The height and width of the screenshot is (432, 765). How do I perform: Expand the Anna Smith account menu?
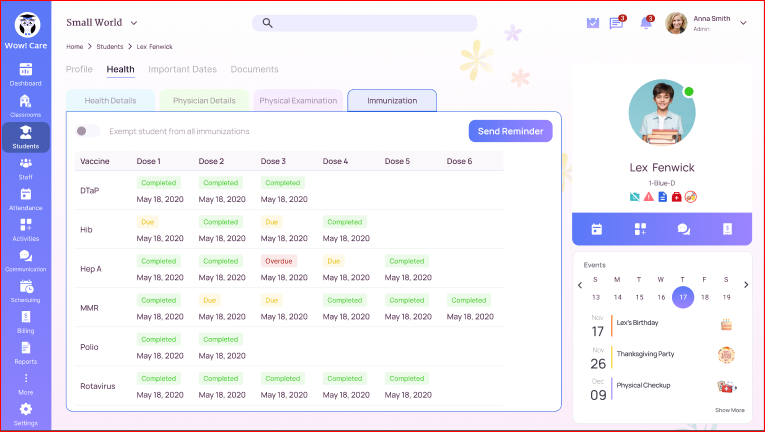coord(743,23)
